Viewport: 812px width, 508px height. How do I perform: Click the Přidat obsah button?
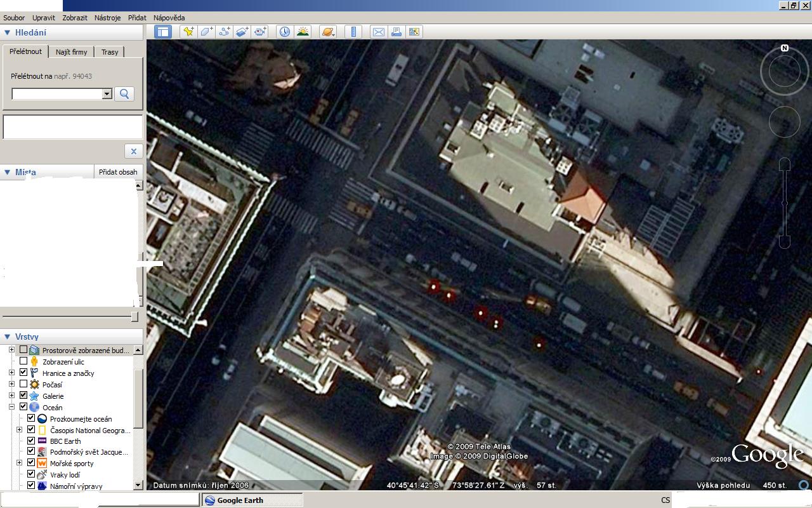(x=118, y=172)
